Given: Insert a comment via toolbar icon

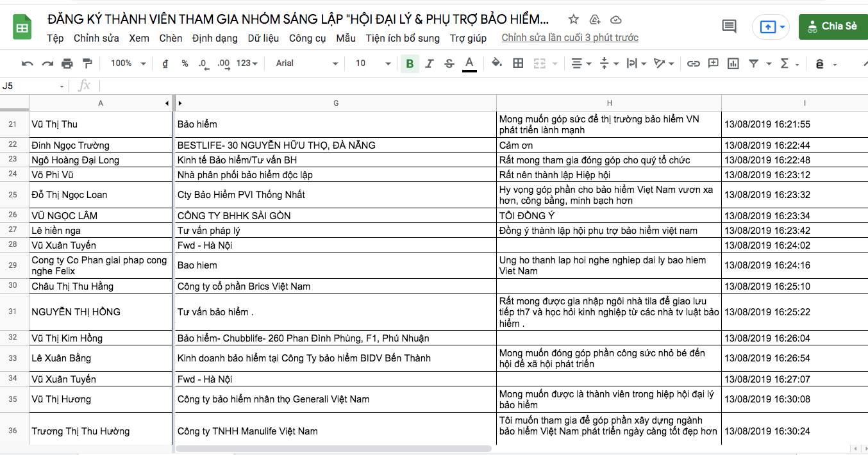Looking at the screenshot, I should pos(713,63).
